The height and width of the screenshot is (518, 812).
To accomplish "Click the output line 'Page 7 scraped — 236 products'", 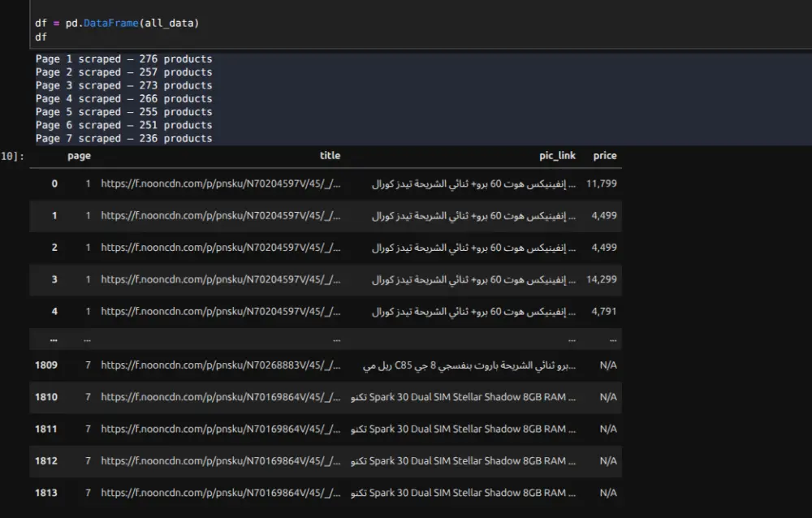I will point(123,138).
